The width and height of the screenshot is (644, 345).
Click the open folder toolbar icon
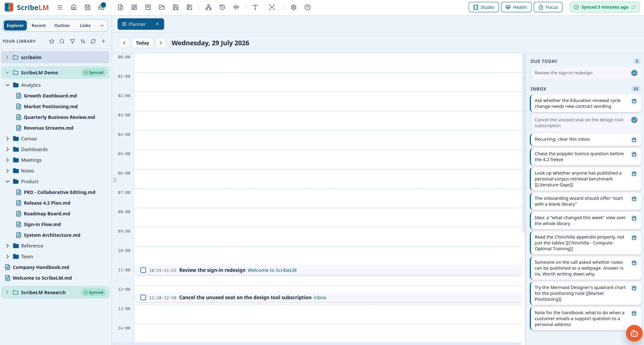tap(162, 7)
